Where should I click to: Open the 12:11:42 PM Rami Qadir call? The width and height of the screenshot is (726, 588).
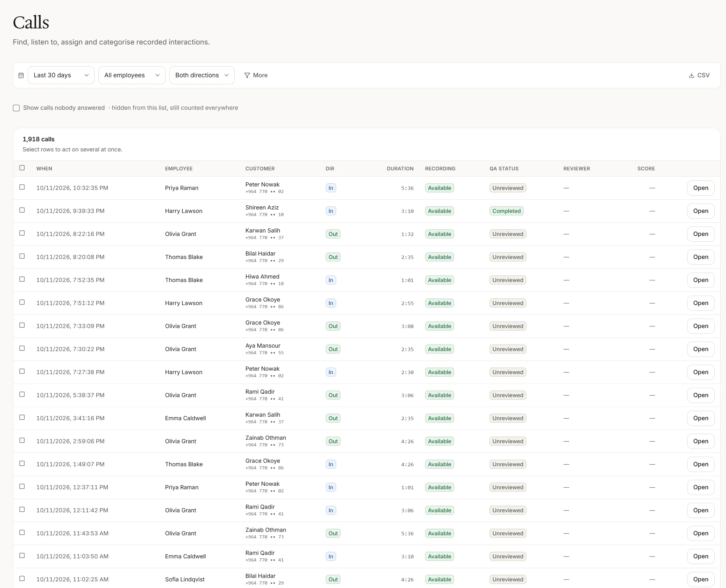700,510
